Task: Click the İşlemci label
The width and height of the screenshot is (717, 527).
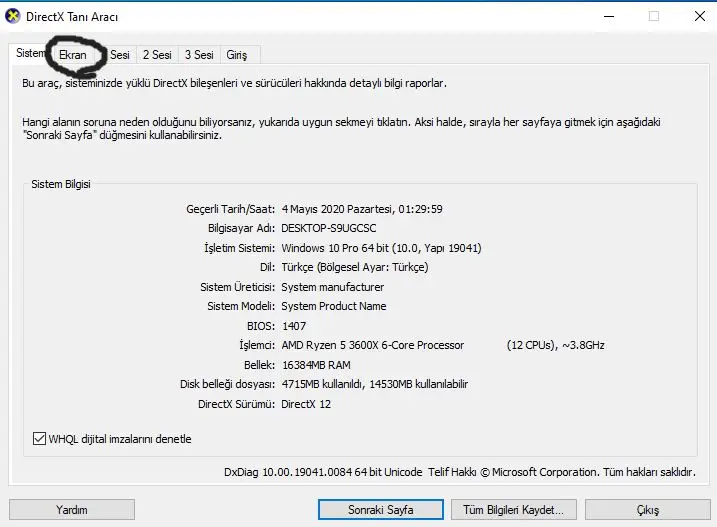Action: [257, 345]
